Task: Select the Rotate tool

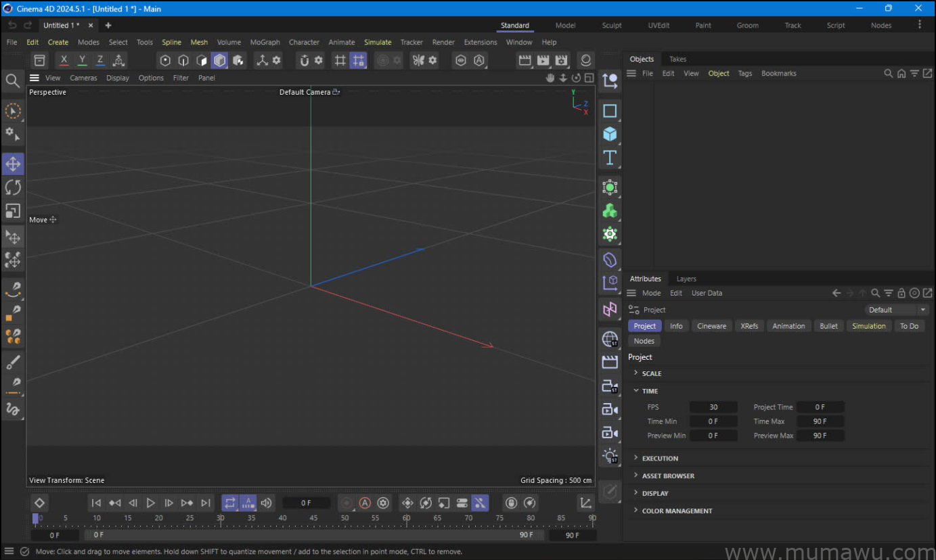Action: click(14, 187)
